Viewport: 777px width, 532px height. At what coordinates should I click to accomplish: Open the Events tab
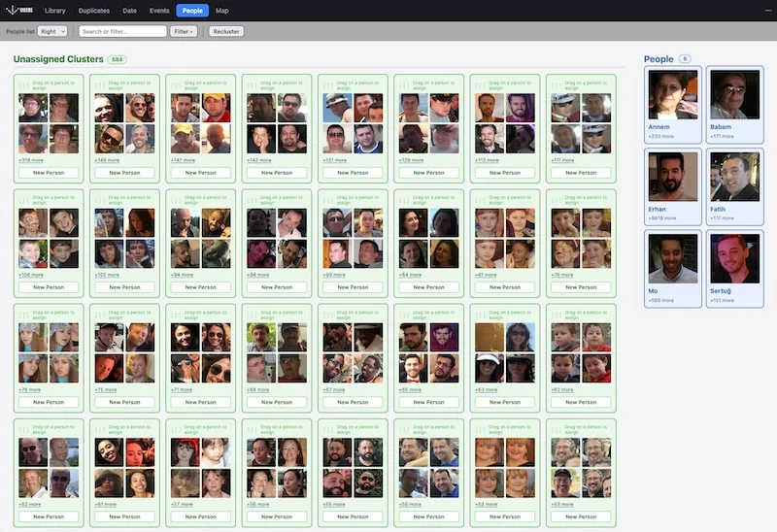159,11
